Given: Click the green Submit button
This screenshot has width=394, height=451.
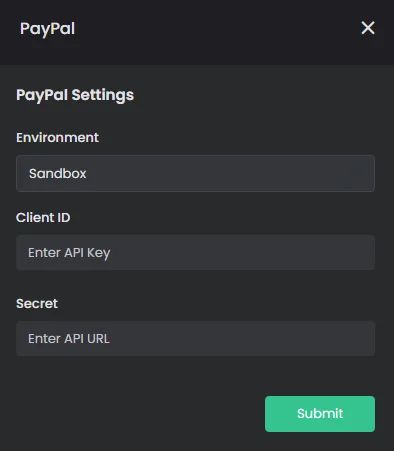Looking at the screenshot, I should pyautogui.click(x=320, y=414).
